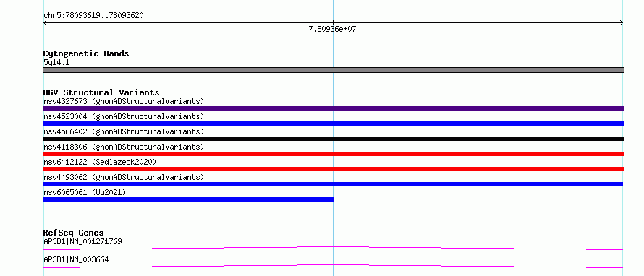Click the blue nsv4493062 variant bar
This screenshot has width=644, height=276.
point(333,184)
